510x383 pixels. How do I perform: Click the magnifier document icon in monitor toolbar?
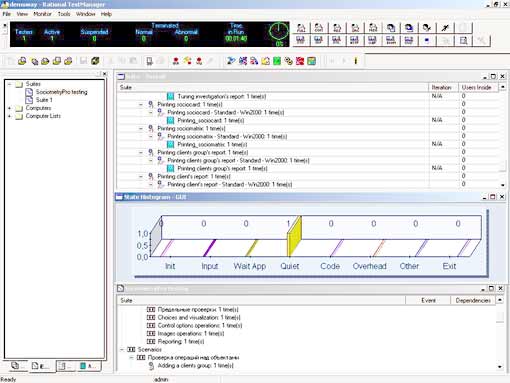pos(463,40)
